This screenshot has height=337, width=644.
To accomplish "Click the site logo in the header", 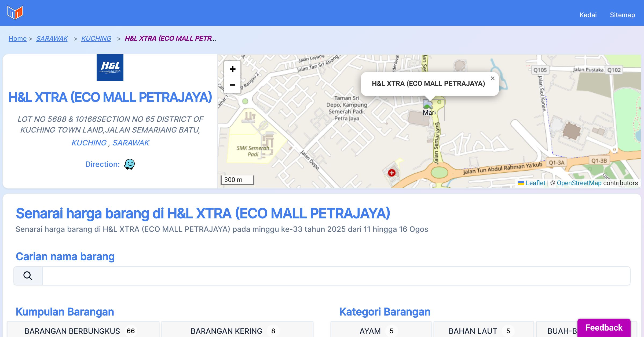I will 15,13.
